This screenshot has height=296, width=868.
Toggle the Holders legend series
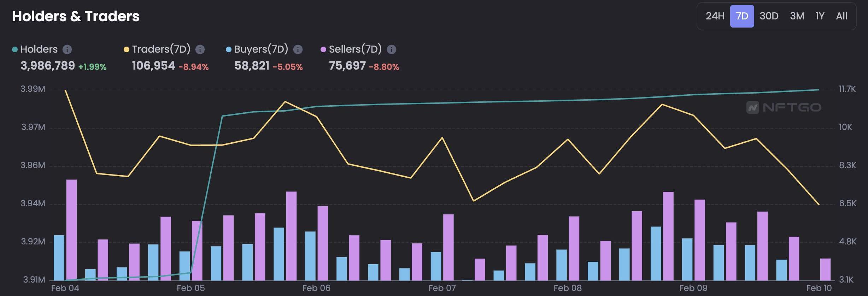[39, 49]
